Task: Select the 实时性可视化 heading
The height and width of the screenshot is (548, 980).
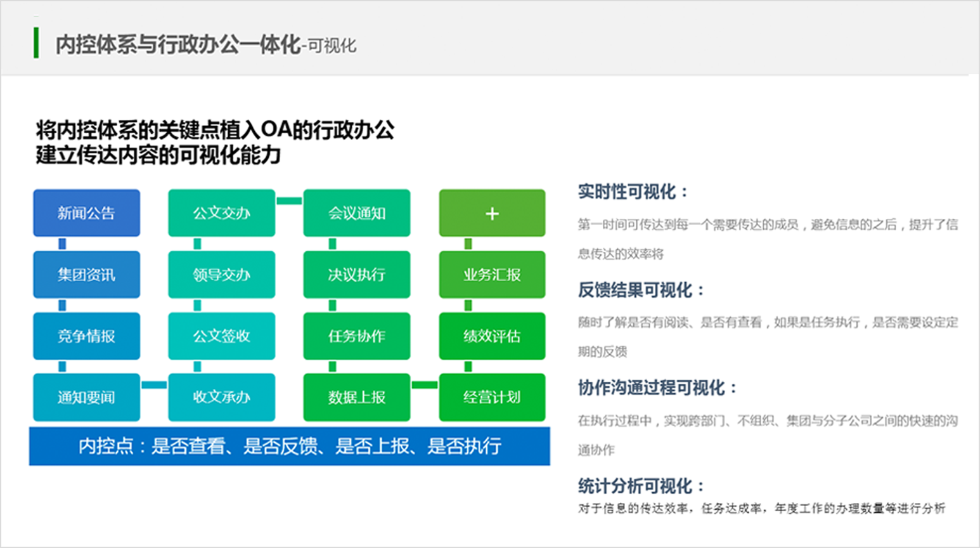Action: click(x=632, y=192)
